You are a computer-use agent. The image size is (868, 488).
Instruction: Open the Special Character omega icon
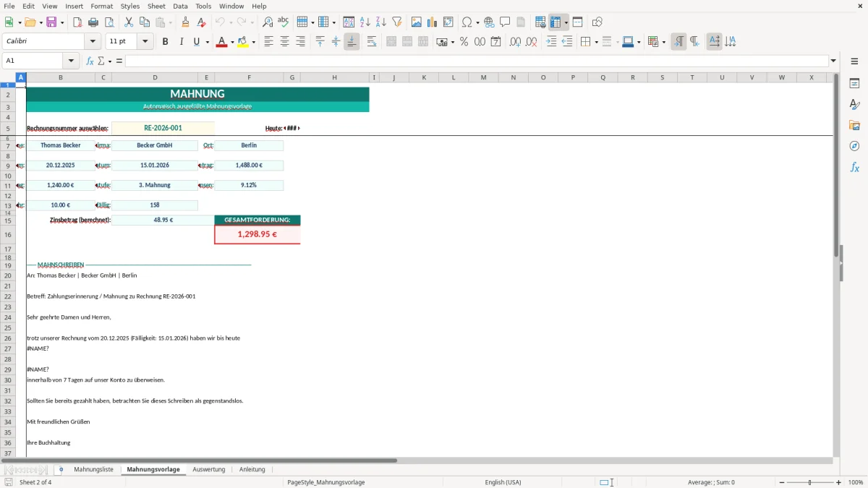coord(467,22)
